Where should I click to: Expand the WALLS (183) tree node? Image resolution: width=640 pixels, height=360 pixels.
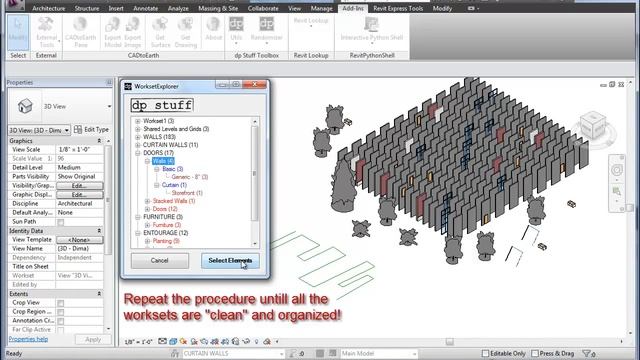point(138,137)
